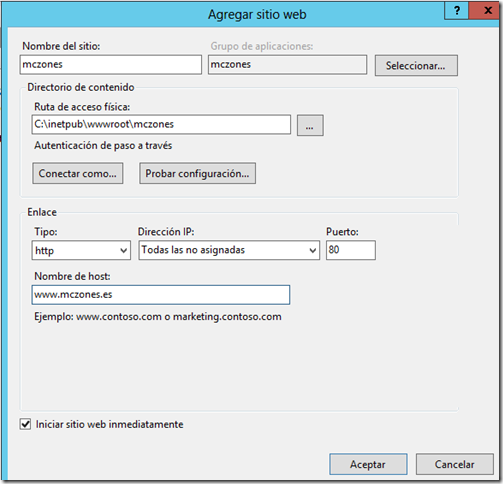The width and height of the screenshot is (503, 484).
Task: Click the Iniciar sitio web inmediatamente label
Action: 110,424
